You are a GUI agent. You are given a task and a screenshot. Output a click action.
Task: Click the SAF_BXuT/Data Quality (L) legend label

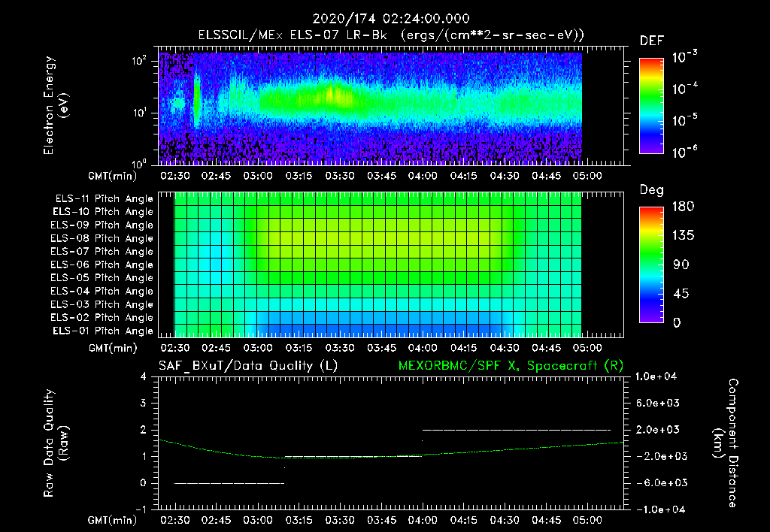248,366
